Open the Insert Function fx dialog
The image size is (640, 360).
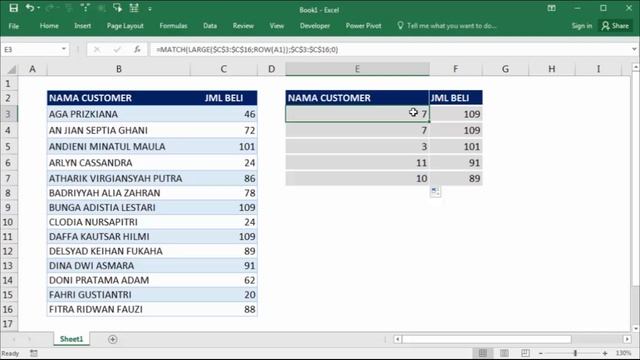137,49
